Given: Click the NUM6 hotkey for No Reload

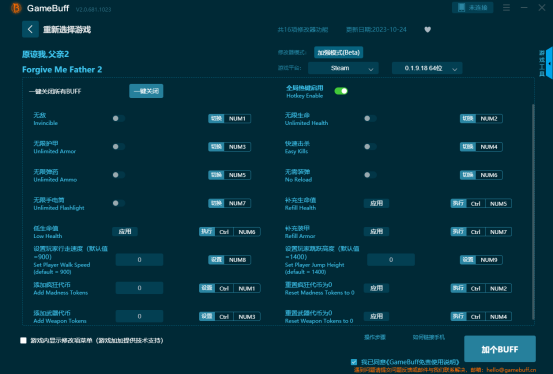Looking at the screenshot, I should point(489,175).
